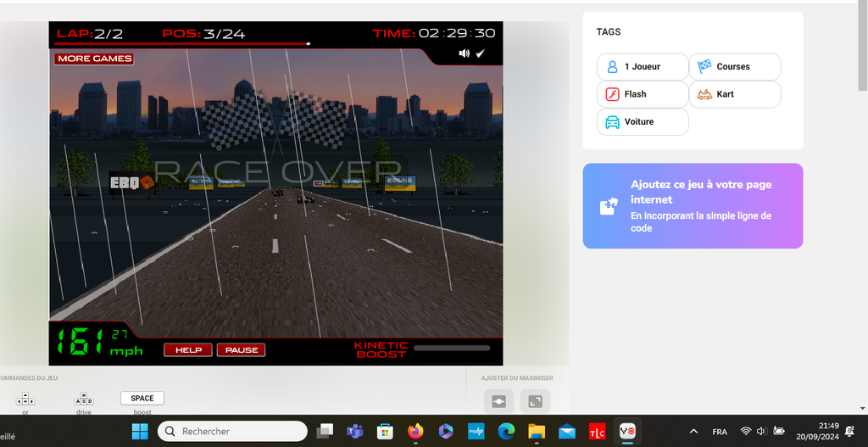Viewport: 868px width, 447px height.
Task: Open the Y8 browser taskbar icon
Action: click(627, 431)
